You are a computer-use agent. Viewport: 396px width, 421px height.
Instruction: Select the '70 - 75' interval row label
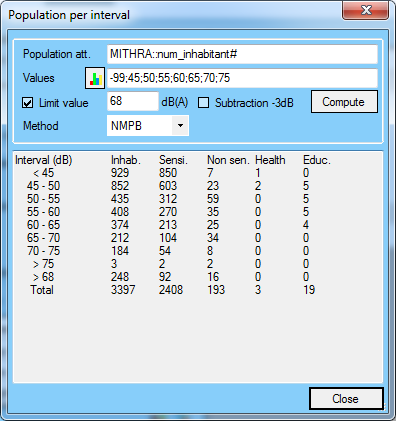(43, 251)
